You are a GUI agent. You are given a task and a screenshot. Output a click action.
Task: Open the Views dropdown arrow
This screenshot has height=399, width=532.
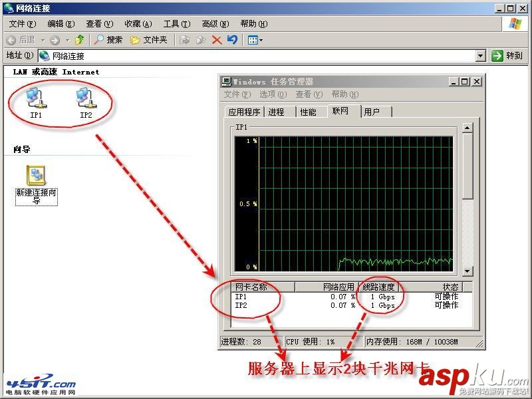tap(261, 41)
